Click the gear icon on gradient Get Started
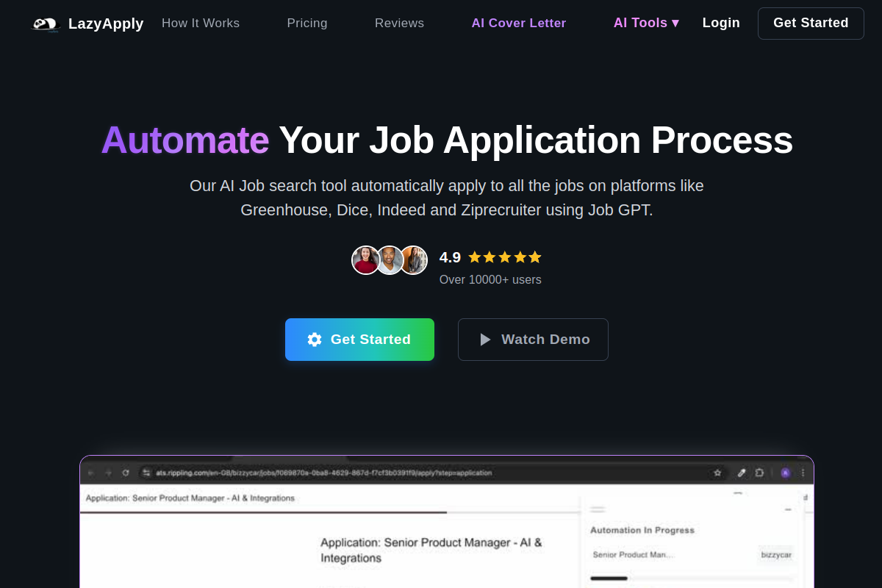The height and width of the screenshot is (588, 882). [315, 340]
